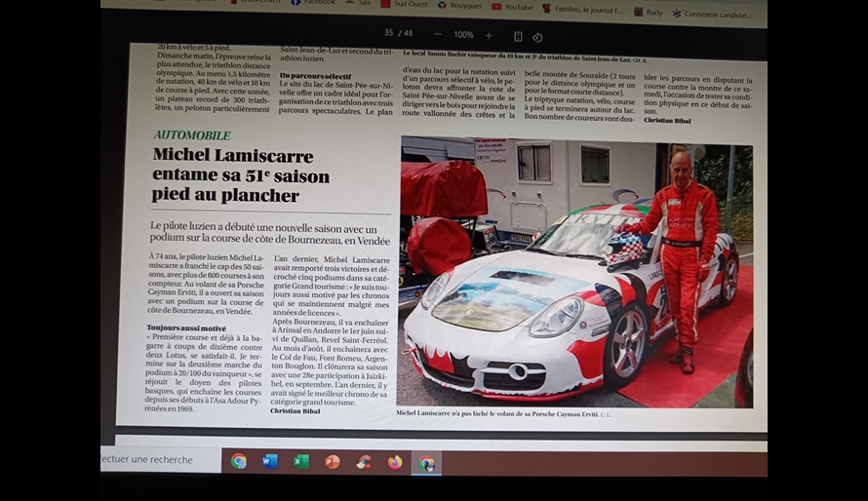Open the Connexion candidat bookmark

716,15
